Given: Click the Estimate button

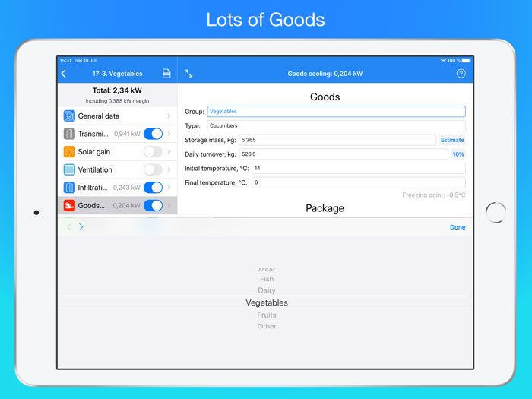Looking at the screenshot, I should [x=452, y=140].
